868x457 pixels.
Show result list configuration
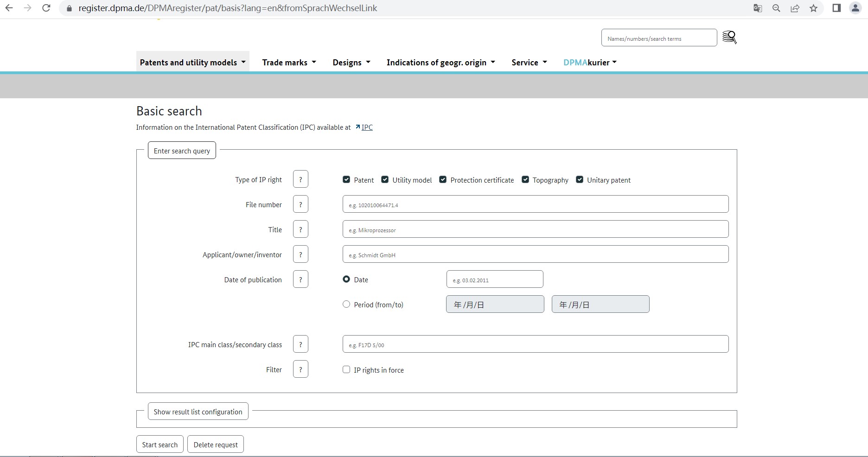click(x=198, y=411)
